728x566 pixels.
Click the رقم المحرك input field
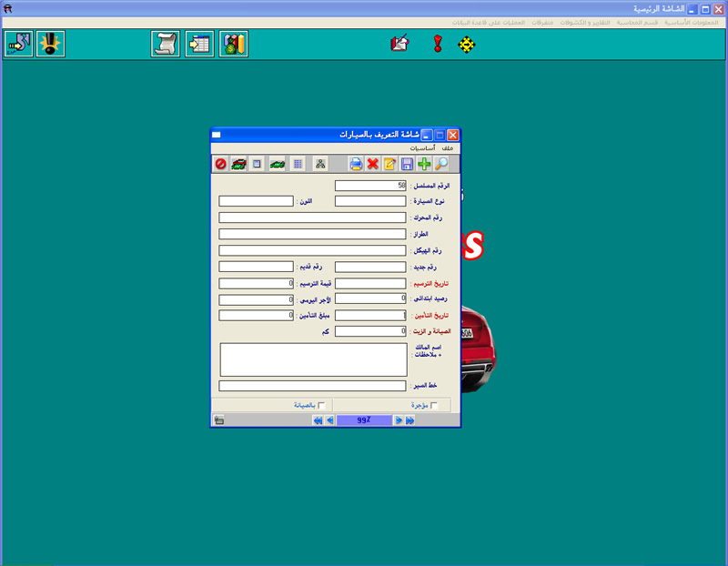coord(312,217)
